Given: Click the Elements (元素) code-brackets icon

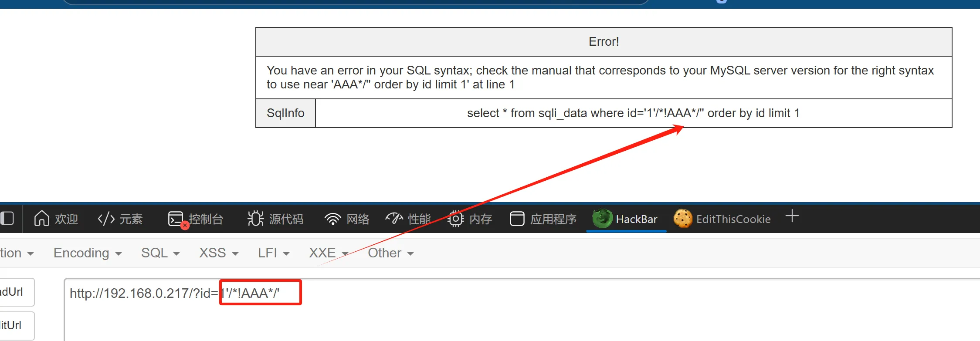Looking at the screenshot, I should (106, 219).
